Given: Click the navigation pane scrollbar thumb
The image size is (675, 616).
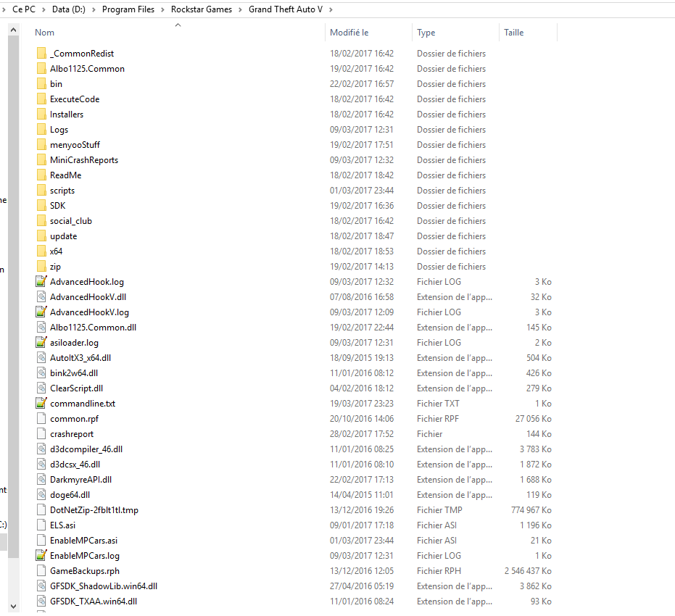Looking at the screenshot, I should (x=13, y=297).
